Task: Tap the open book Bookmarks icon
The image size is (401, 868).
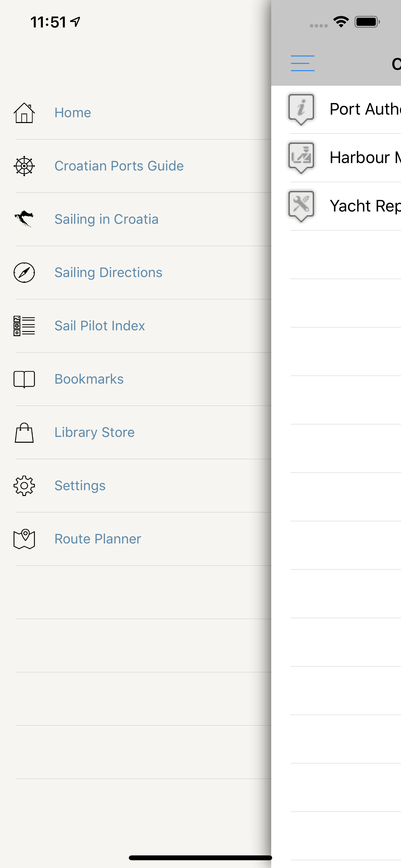Action: tap(24, 379)
